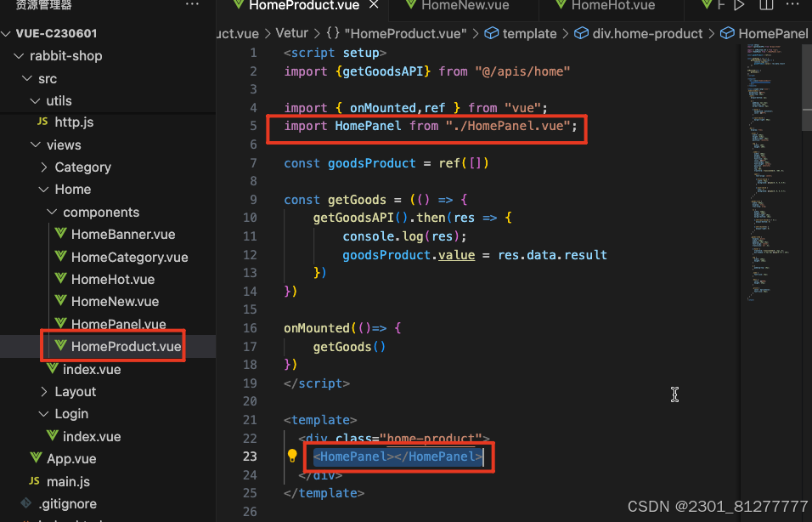Image resolution: width=812 pixels, height=522 pixels.
Task: Select div.home-product breadcrumb item
Action: point(639,34)
